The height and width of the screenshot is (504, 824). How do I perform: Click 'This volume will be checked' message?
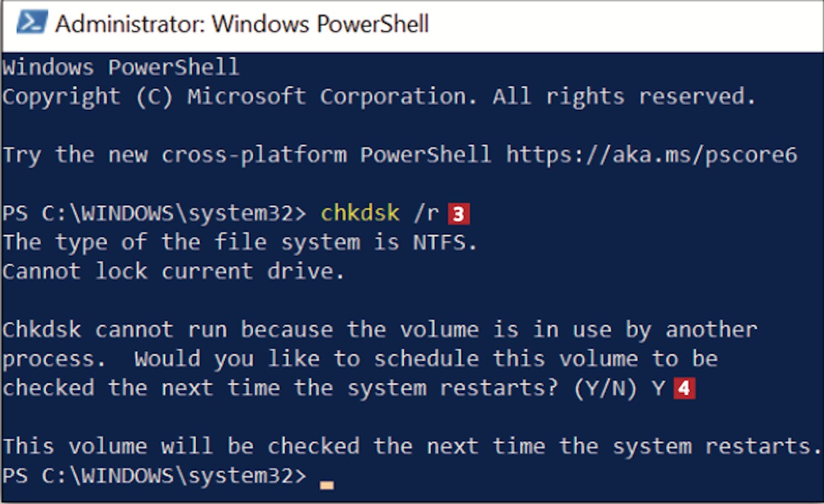(x=411, y=446)
